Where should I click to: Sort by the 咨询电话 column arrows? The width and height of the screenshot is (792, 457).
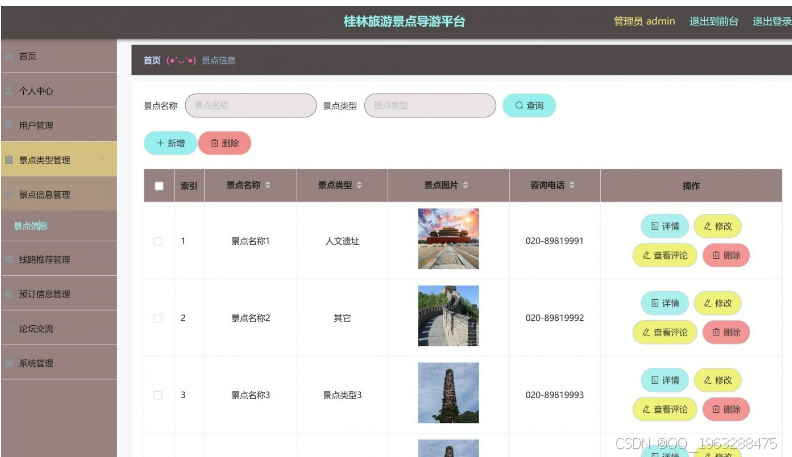click(572, 185)
